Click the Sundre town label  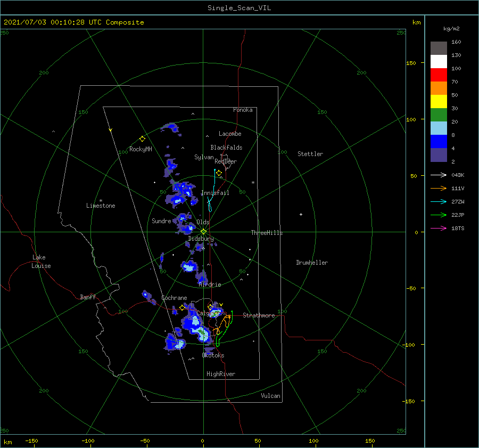point(161,221)
